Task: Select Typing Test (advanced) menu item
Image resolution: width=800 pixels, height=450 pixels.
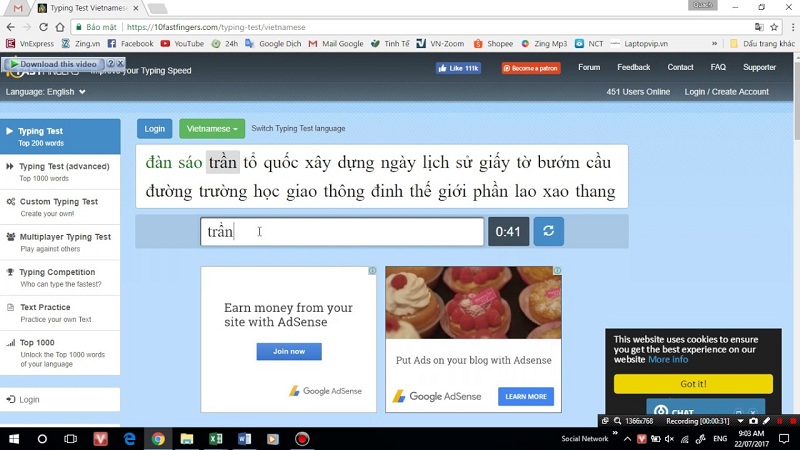Action: [x=60, y=172]
